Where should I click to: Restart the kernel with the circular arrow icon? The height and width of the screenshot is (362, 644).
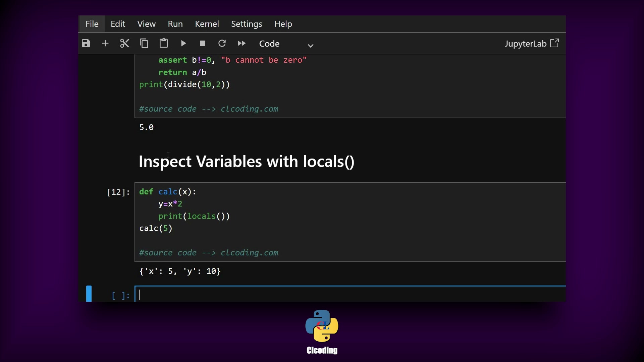pos(222,44)
